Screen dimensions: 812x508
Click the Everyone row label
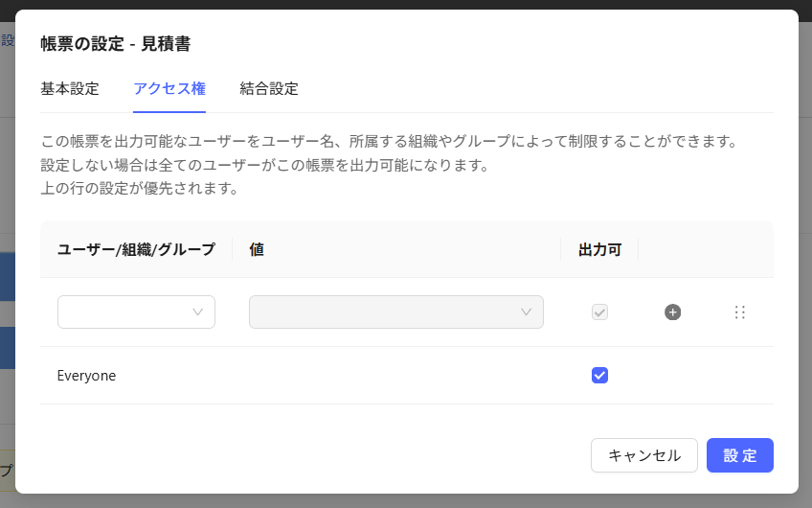coord(86,376)
